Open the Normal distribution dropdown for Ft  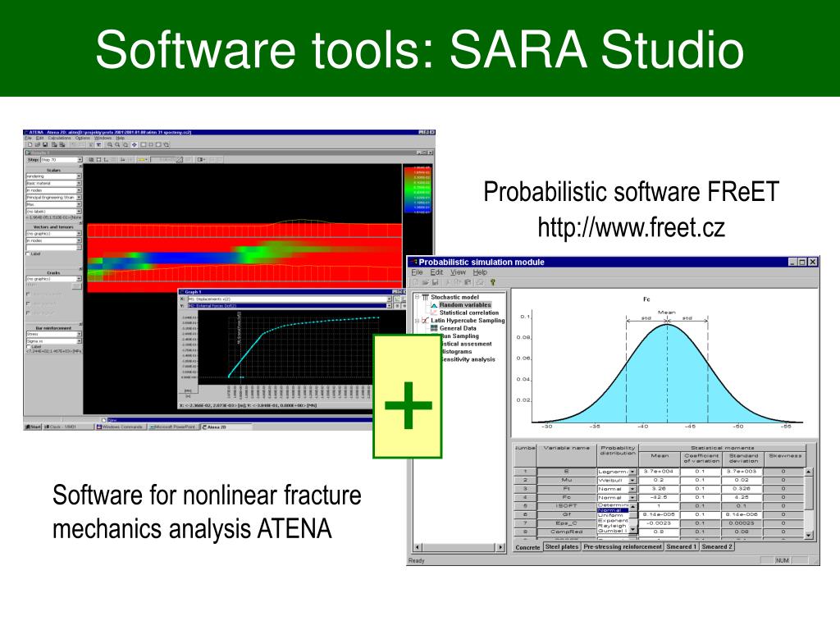tap(632, 489)
